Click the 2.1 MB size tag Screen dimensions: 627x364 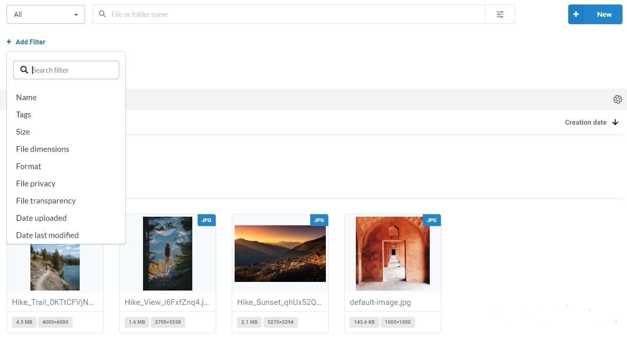coord(249,322)
